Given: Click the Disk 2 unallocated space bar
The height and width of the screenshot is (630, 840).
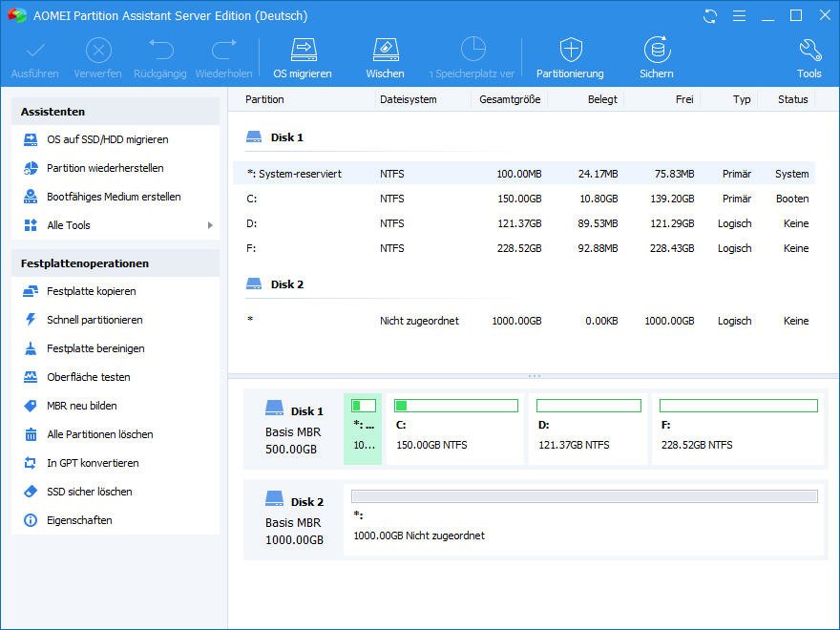Looking at the screenshot, I should pos(584,496).
